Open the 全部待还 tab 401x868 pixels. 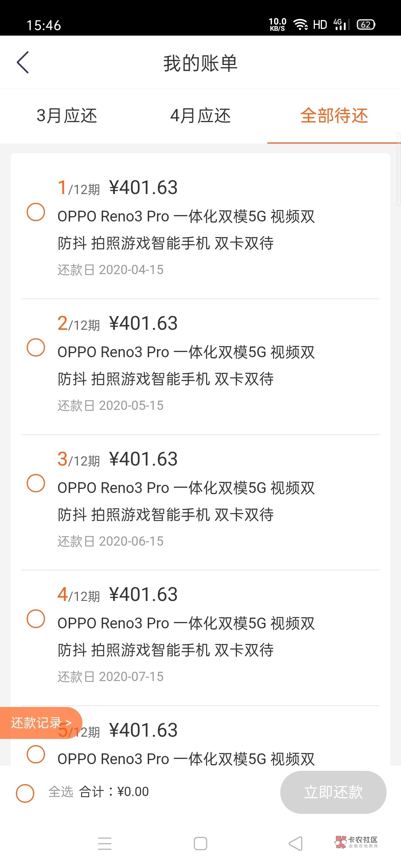click(334, 116)
